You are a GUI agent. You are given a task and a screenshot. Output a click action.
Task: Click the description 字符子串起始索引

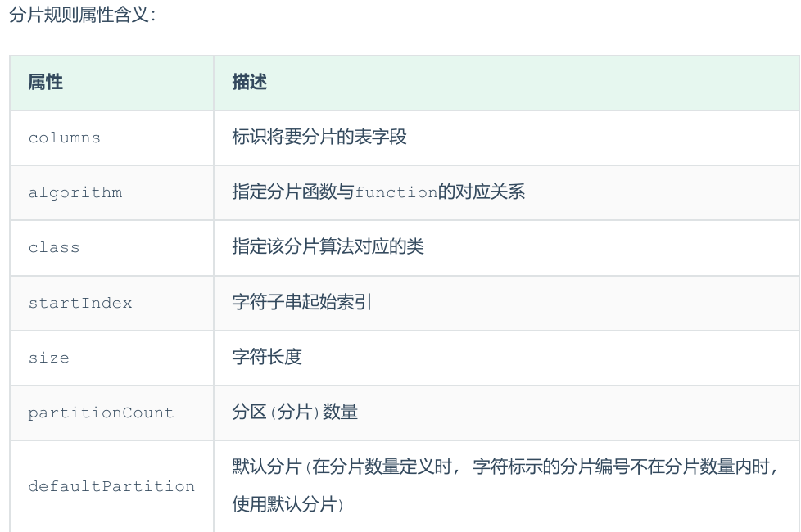coord(301,302)
